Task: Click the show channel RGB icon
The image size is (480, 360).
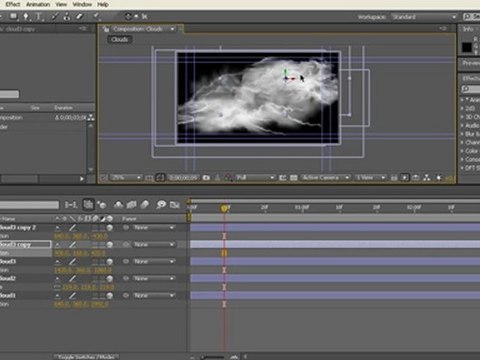Action: [x=228, y=178]
